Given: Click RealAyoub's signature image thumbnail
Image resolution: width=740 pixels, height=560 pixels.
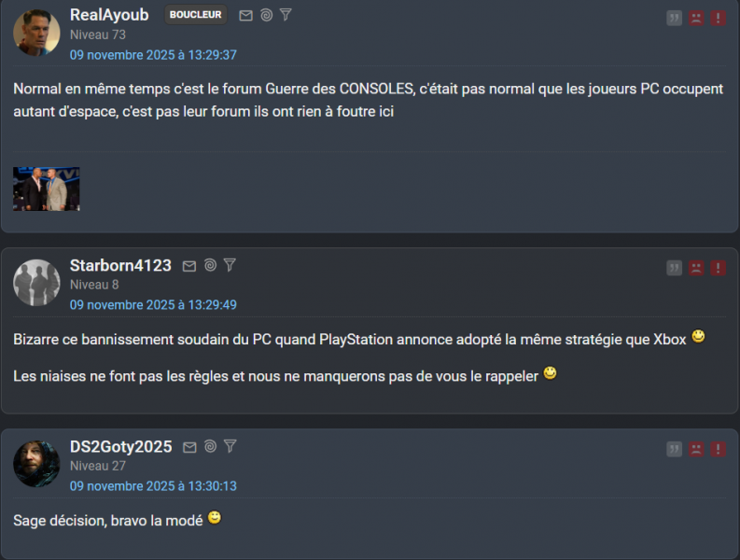Looking at the screenshot, I should [x=46, y=189].
